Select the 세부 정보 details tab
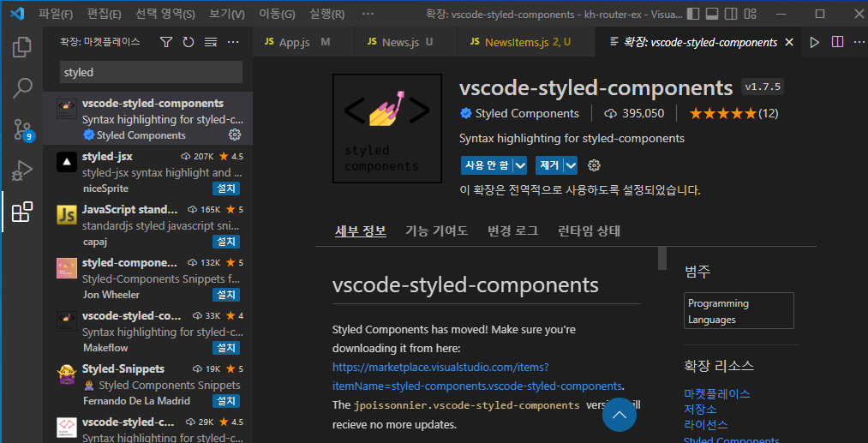The height and width of the screenshot is (443, 868). coord(361,230)
